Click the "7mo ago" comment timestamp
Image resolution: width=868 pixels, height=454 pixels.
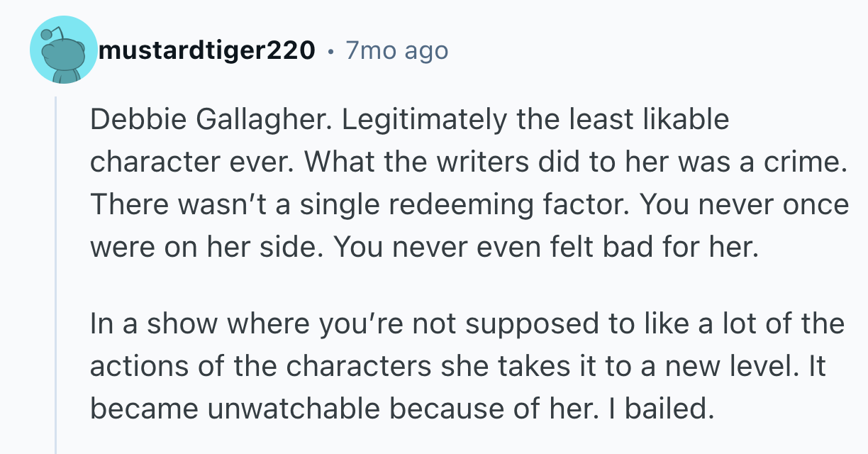point(396,50)
